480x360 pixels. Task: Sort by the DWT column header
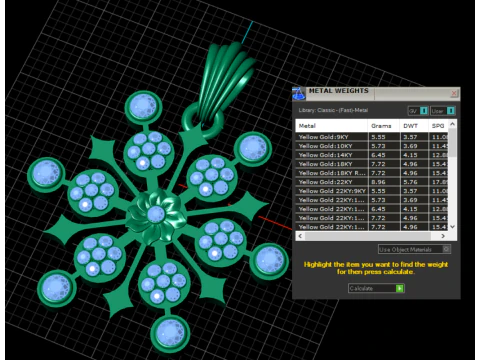pyautogui.click(x=414, y=126)
